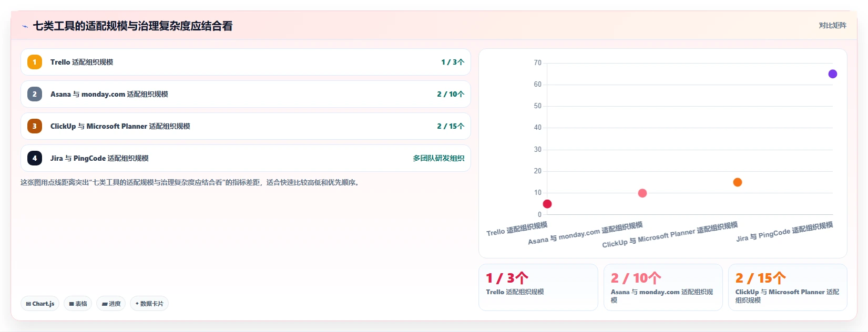Click the 多团队研发组织 value
868x332 pixels.
coord(438,158)
